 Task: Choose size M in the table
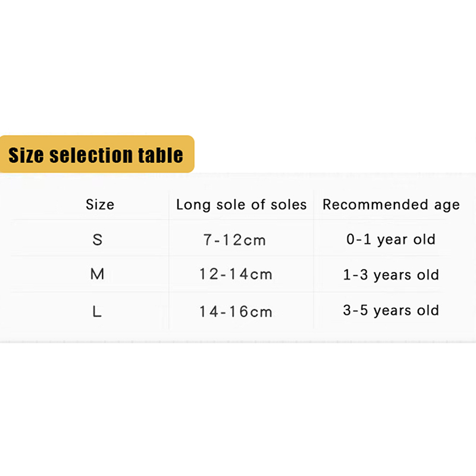[98, 275]
